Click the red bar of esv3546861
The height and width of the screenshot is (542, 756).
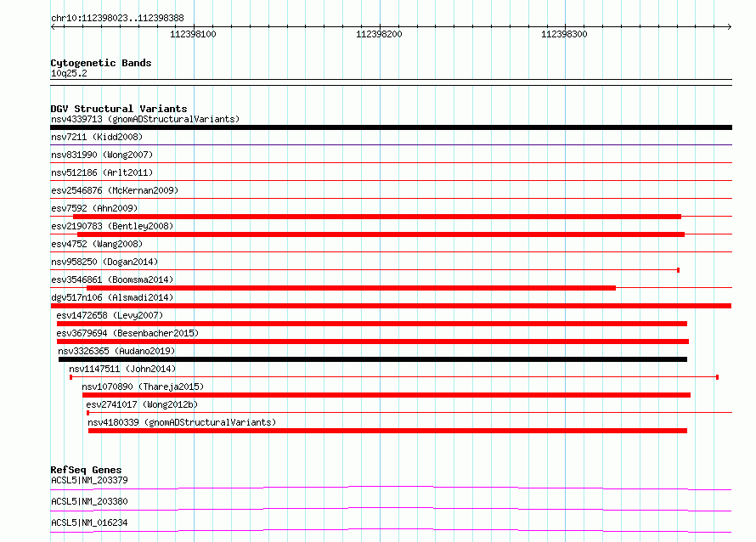(x=351, y=288)
